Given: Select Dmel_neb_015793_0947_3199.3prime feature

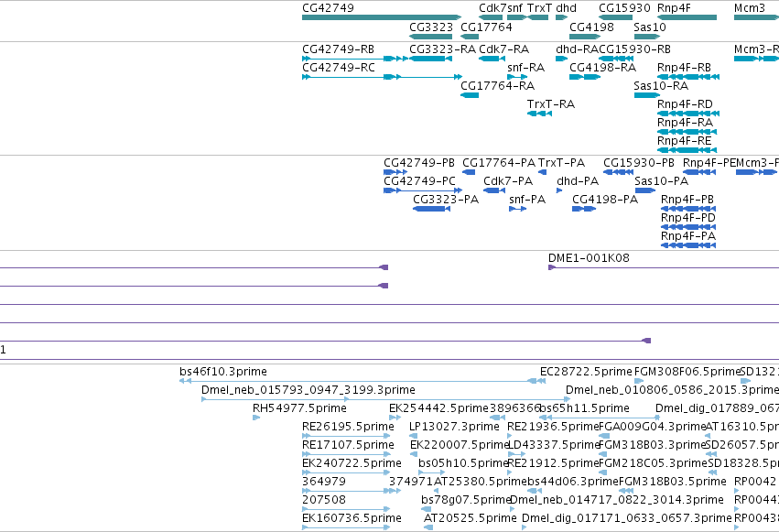Looking at the screenshot, I should click(385, 399).
